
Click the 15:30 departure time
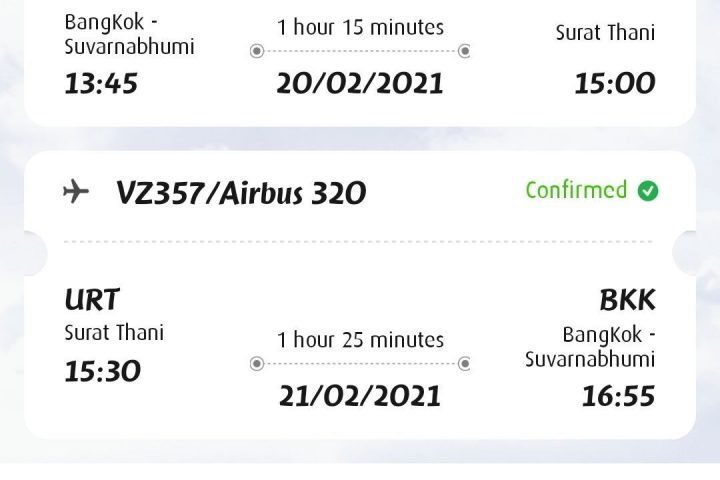[102, 372]
